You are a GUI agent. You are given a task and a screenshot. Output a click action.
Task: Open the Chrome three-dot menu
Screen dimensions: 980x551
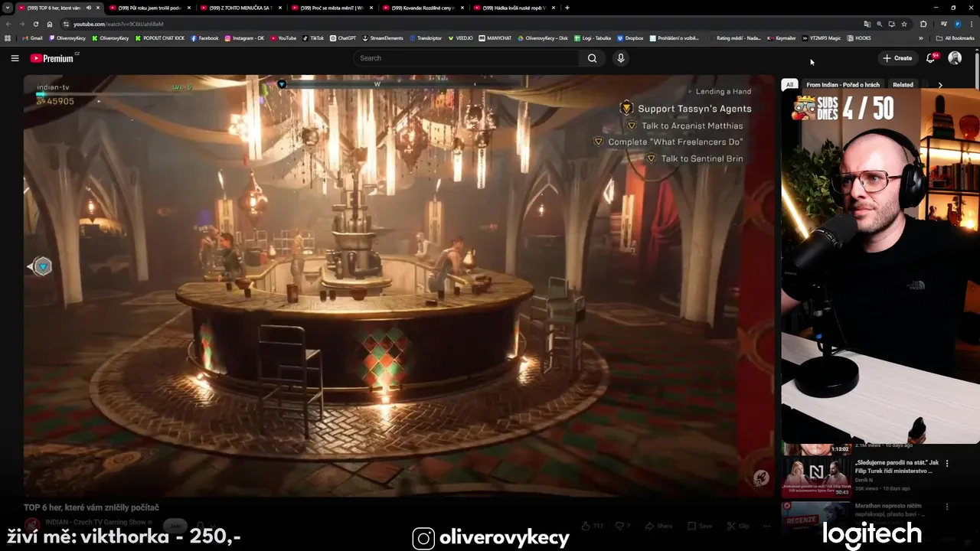point(972,24)
